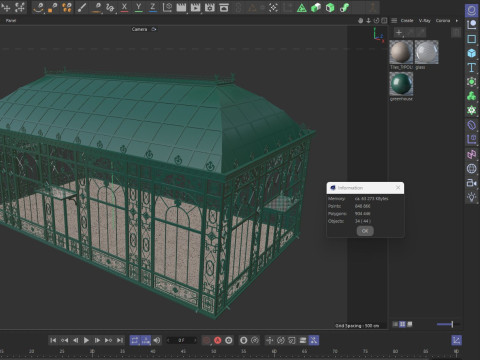Click the green chain link icon
Image resolution: width=480 pixels, height=360 pixels.
pos(344,7)
